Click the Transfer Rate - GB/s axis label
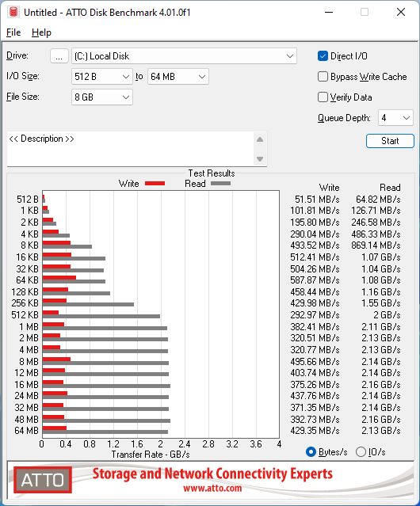420x506 pixels. click(x=151, y=455)
